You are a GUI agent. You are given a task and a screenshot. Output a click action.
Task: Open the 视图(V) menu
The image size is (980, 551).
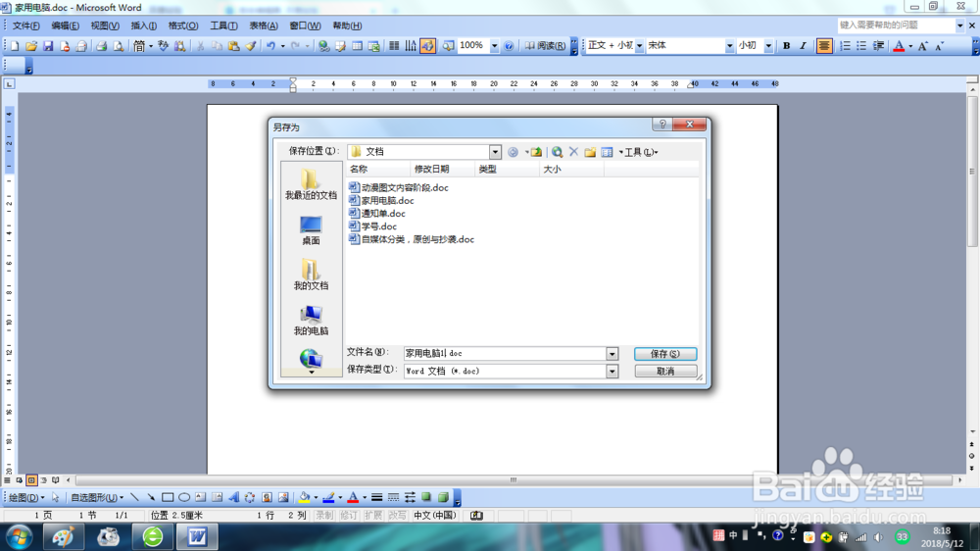[105, 25]
